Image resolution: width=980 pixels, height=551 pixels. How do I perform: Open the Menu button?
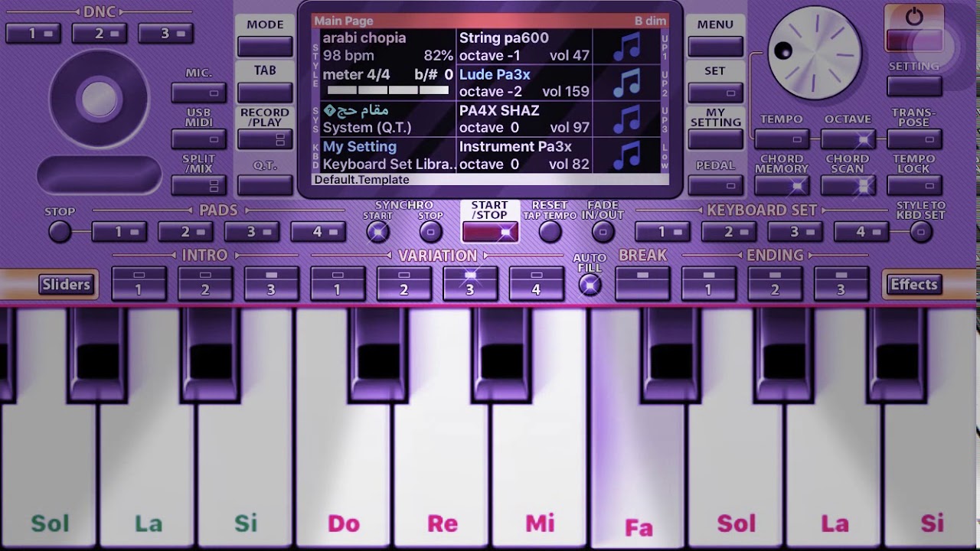point(715,47)
